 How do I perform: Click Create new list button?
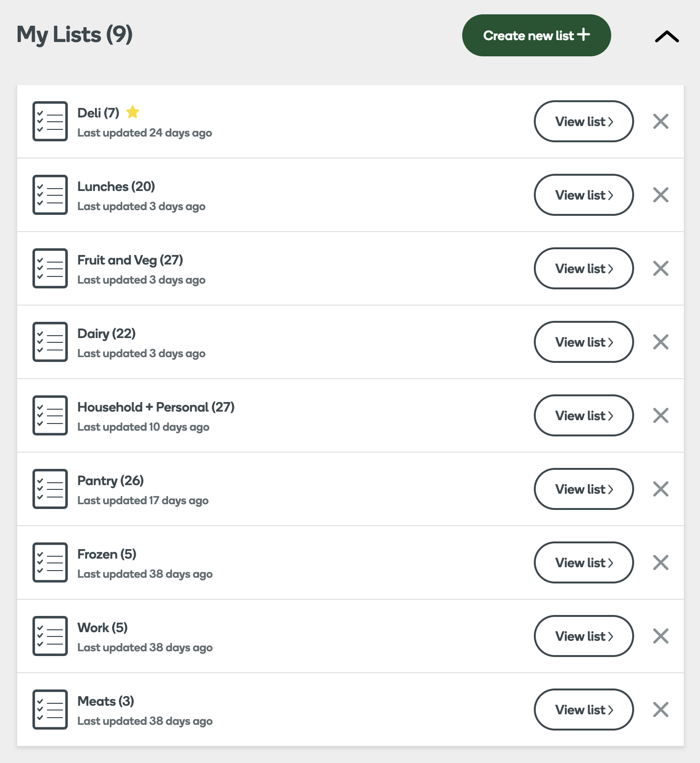536,35
